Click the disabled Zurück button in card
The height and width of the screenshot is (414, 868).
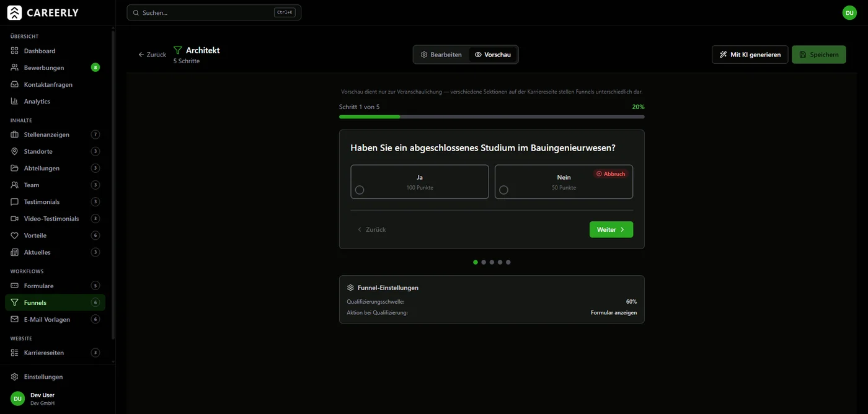click(x=371, y=229)
